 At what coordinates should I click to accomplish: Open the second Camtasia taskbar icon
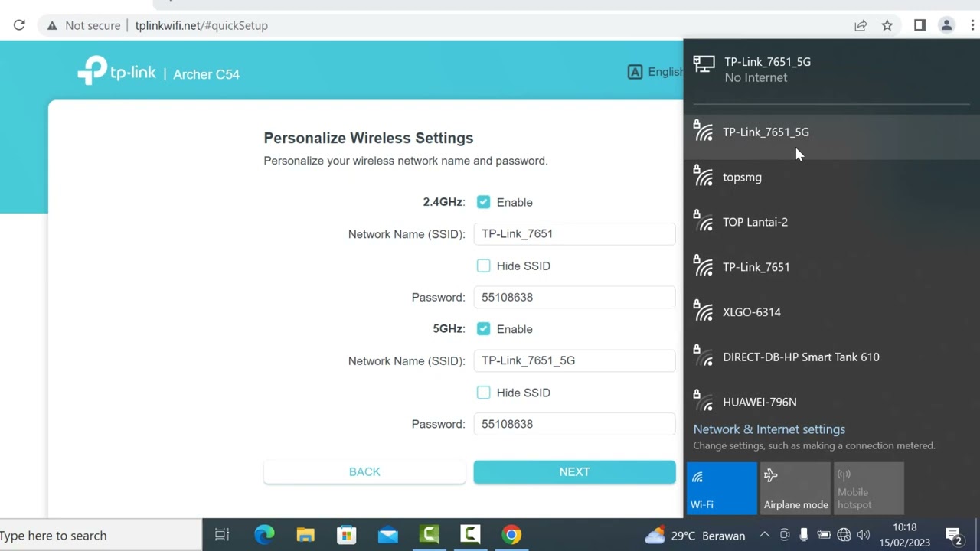(x=470, y=535)
